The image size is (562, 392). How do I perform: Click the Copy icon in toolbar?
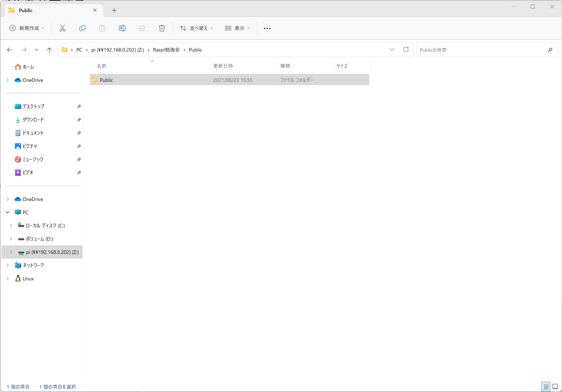click(x=82, y=28)
